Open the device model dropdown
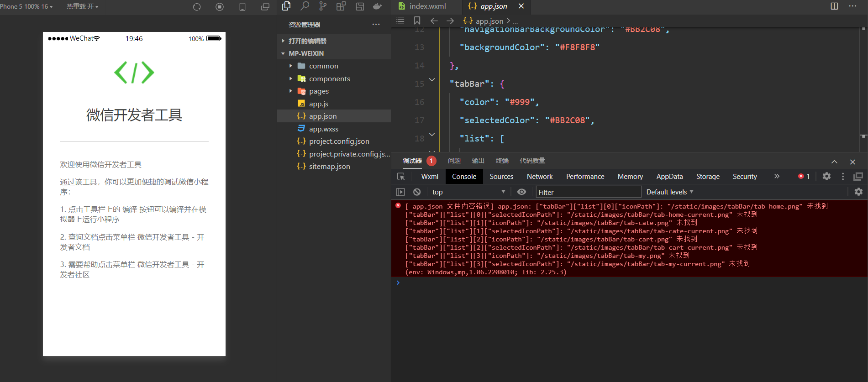The height and width of the screenshot is (382, 868). pyautogui.click(x=26, y=6)
